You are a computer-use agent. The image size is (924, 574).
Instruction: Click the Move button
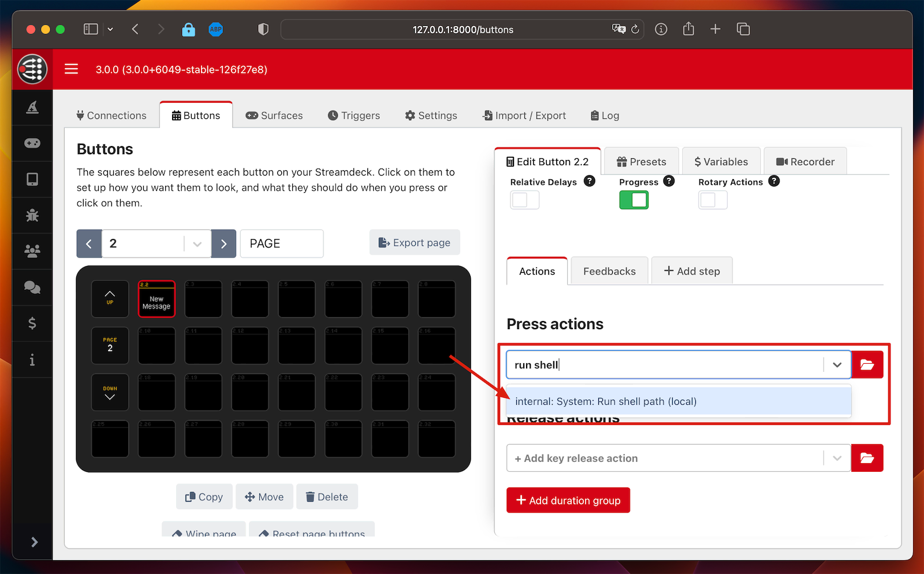click(x=264, y=497)
